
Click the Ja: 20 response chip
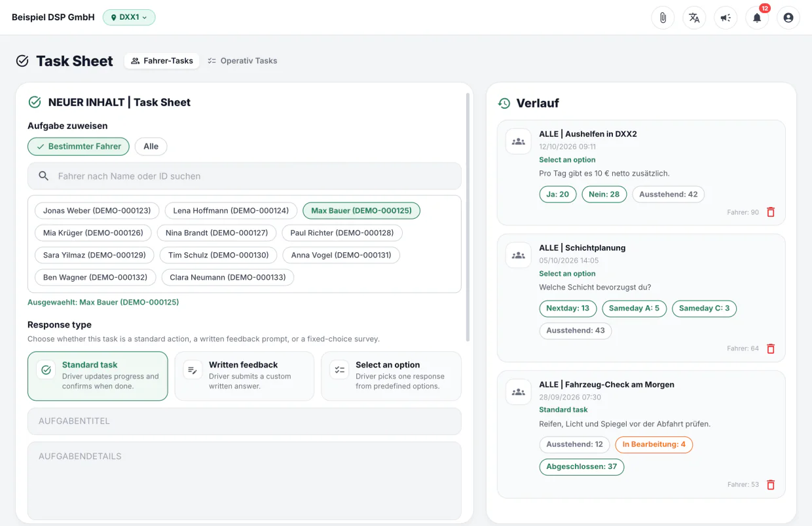tap(558, 195)
